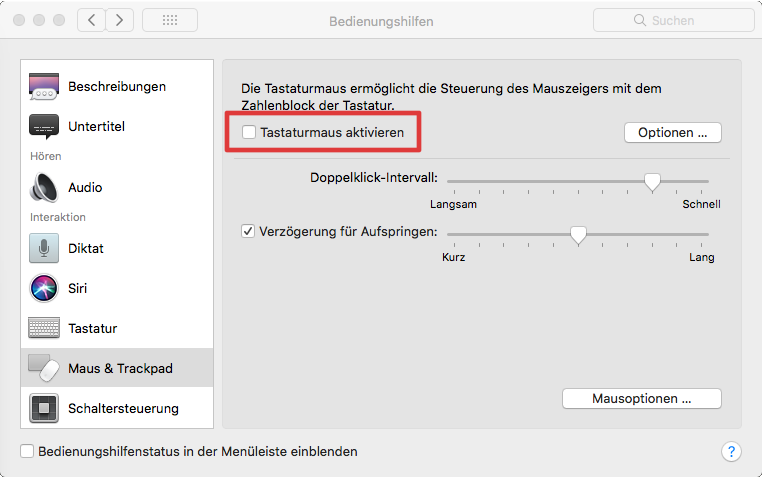Go forward with the right arrow
This screenshot has height=477, width=763.
pyautogui.click(x=120, y=20)
